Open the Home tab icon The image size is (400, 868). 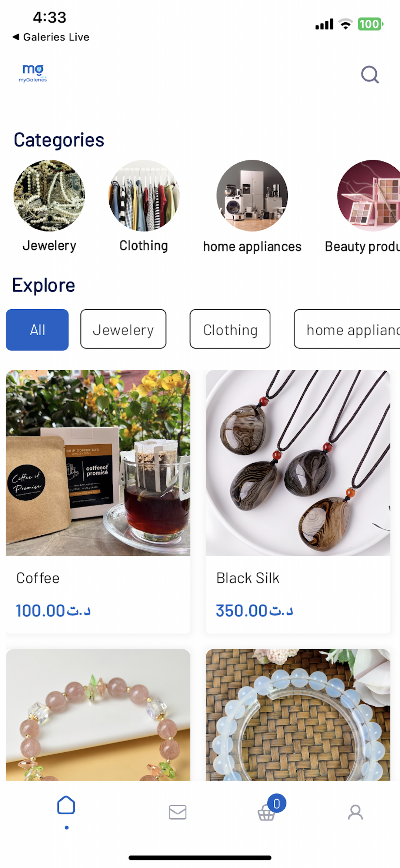click(x=66, y=805)
